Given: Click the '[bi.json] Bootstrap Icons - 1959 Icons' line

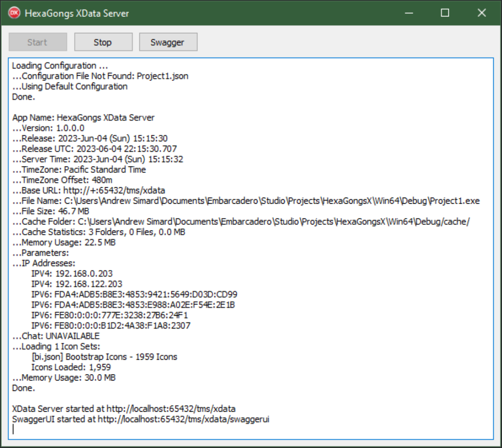Looking at the screenshot, I should 104,357.
